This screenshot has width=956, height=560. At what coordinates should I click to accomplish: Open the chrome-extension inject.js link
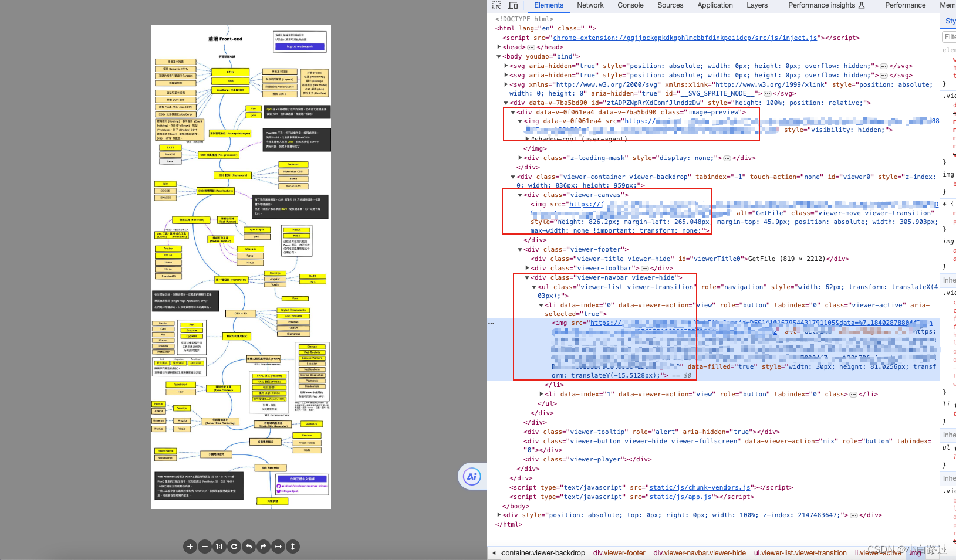pos(685,38)
